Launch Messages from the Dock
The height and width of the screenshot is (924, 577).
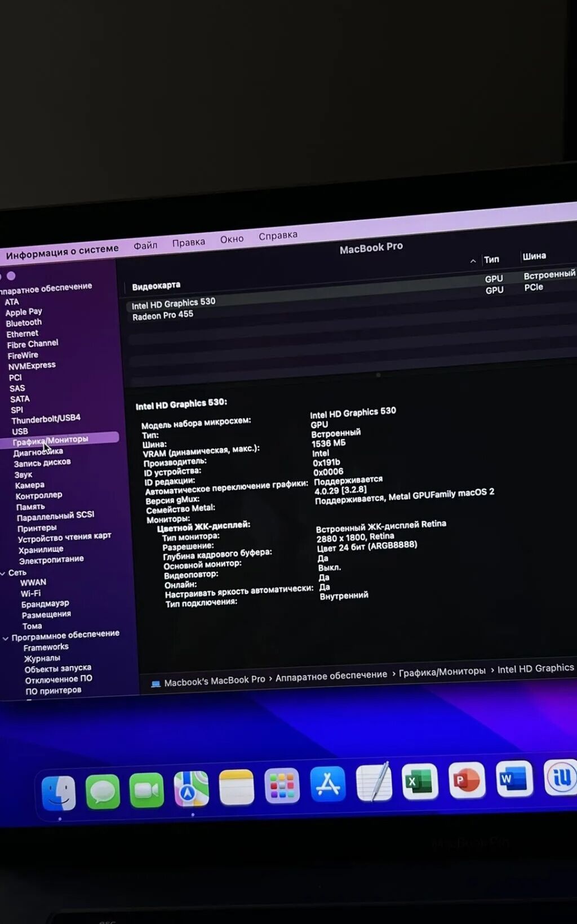point(103,792)
